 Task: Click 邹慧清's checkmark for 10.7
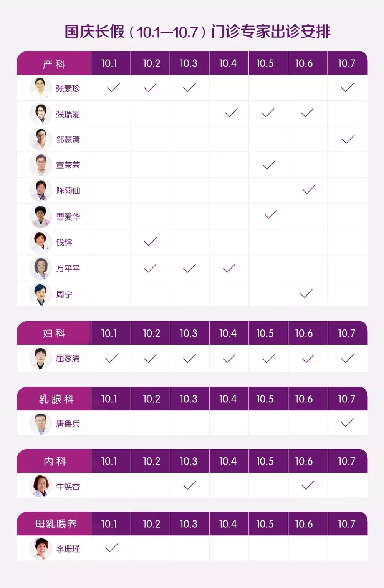click(x=348, y=139)
